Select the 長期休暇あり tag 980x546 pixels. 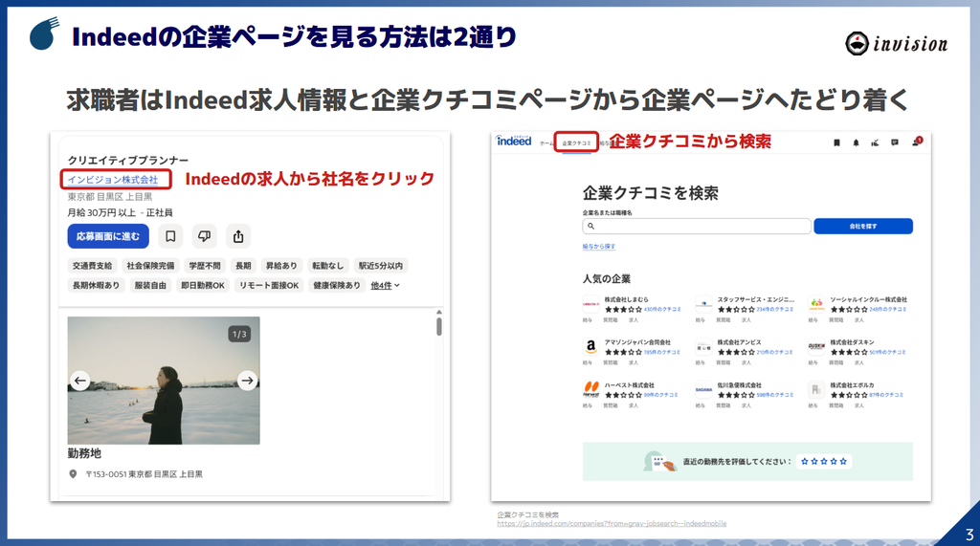(x=97, y=286)
